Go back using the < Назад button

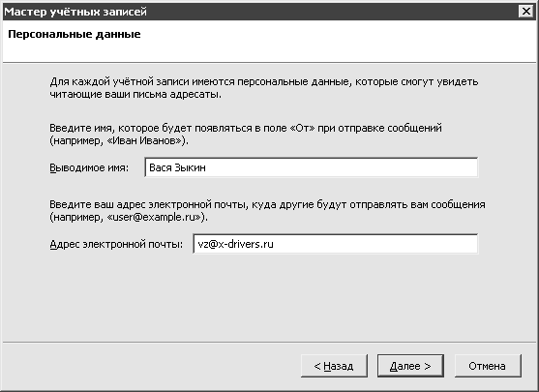coord(334,366)
